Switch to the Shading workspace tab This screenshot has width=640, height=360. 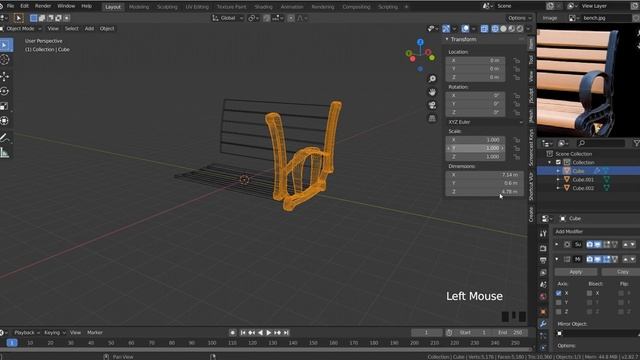[x=263, y=7]
